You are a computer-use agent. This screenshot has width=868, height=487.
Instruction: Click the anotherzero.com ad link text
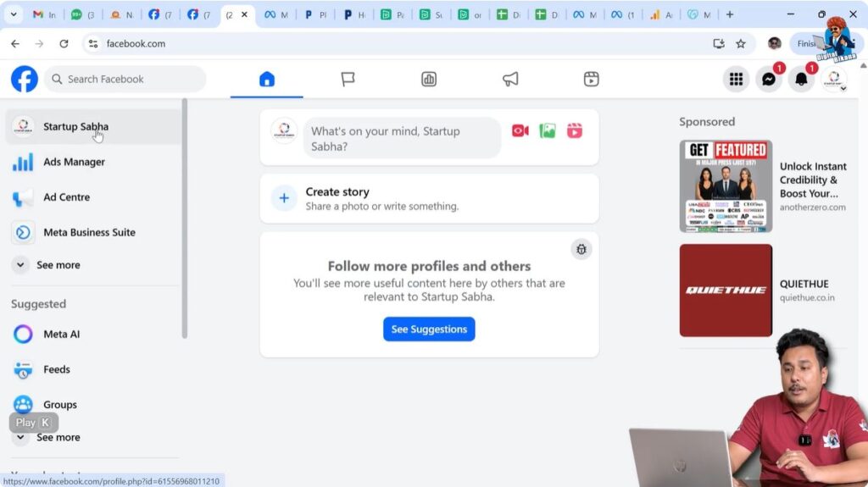click(x=812, y=208)
